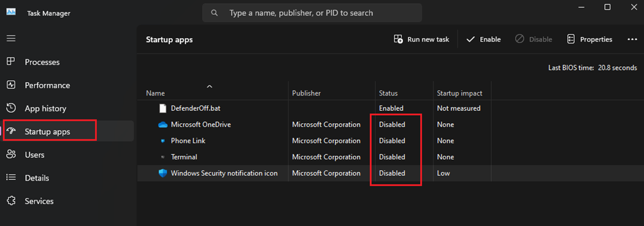Sort by the Startup impact column
Screen dimensions: 644x226
click(459, 93)
